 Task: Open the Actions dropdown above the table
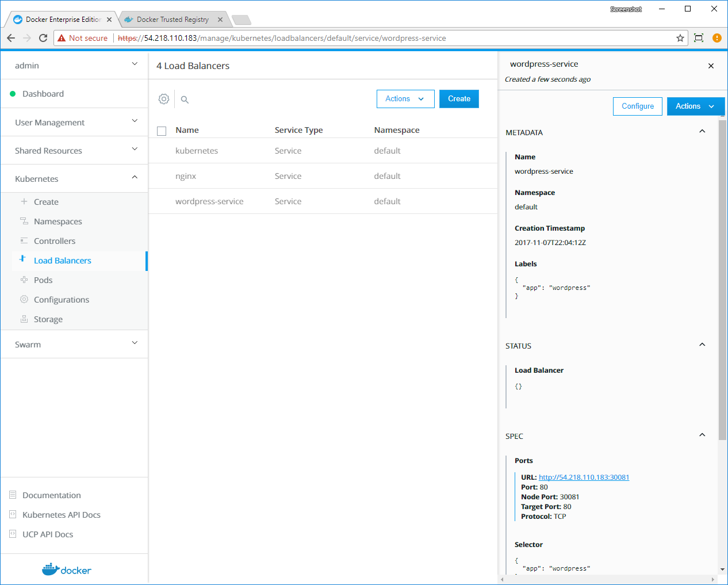[x=405, y=99]
